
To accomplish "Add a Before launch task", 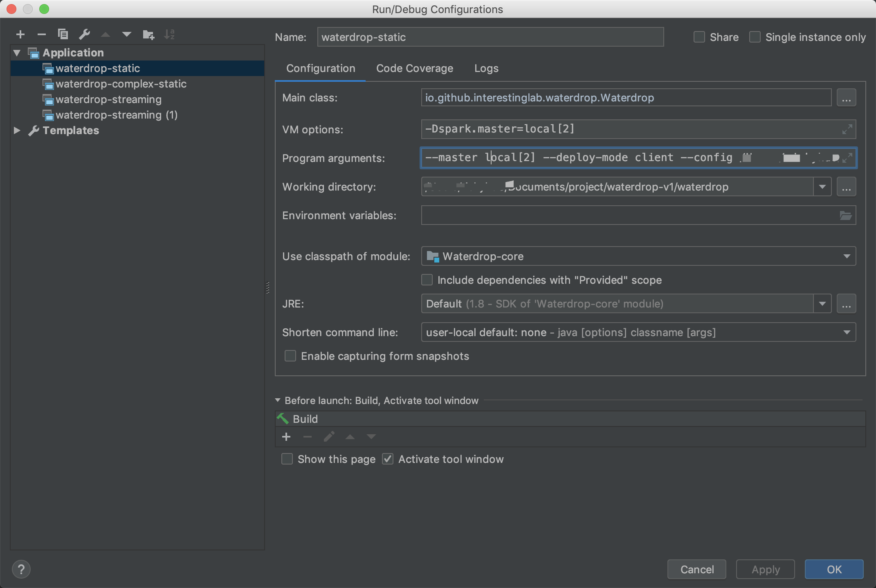I will click(x=286, y=437).
